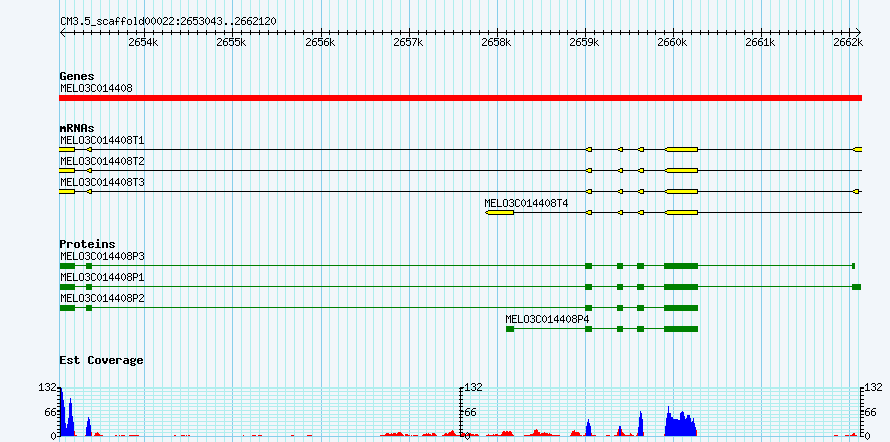Click the 2658k ruler tick label
This screenshot has height=442, width=890.
pyautogui.click(x=497, y=43)
